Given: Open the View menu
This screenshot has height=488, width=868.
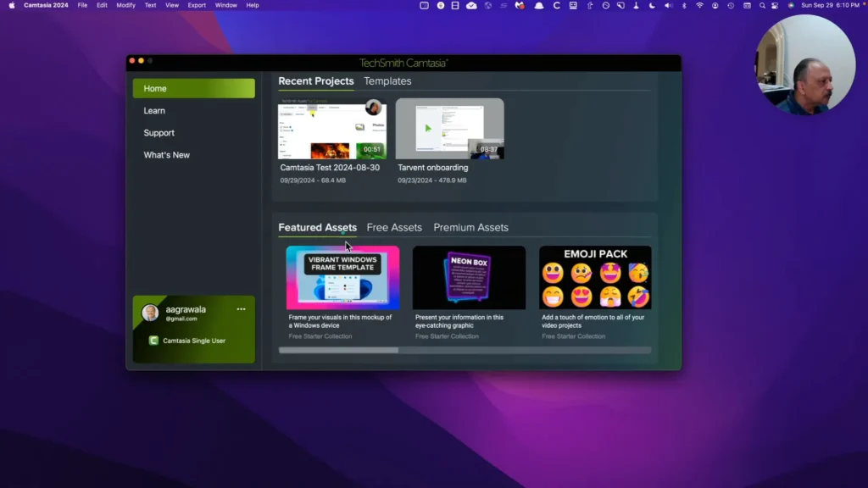Looking at the screenshot, I should 172,5.
